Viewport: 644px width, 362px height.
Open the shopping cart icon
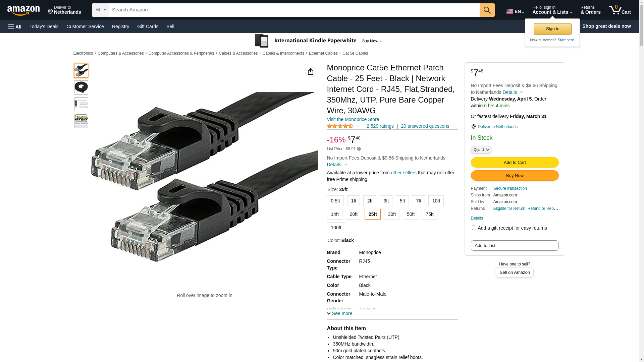pos(620,10)
